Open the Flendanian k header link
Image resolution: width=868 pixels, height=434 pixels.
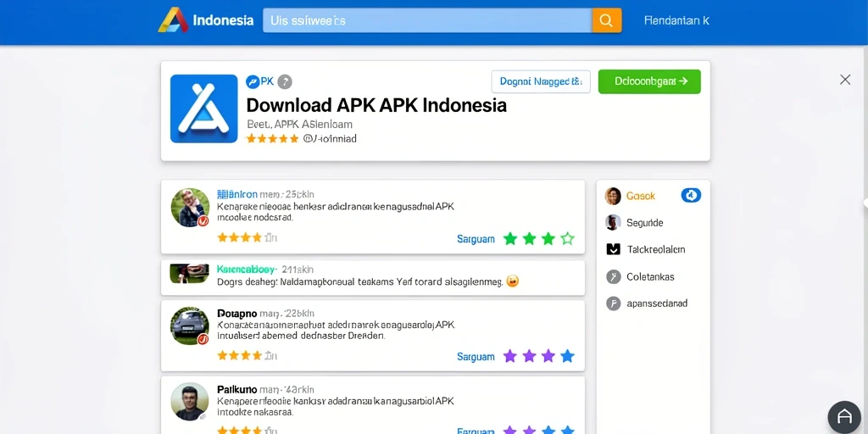676,21
